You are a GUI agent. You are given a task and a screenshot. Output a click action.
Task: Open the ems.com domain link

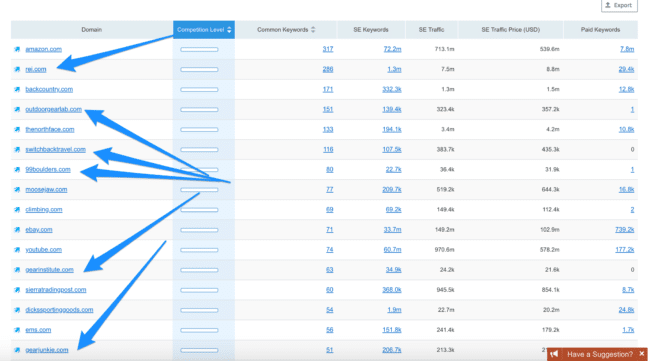[38, 330]
